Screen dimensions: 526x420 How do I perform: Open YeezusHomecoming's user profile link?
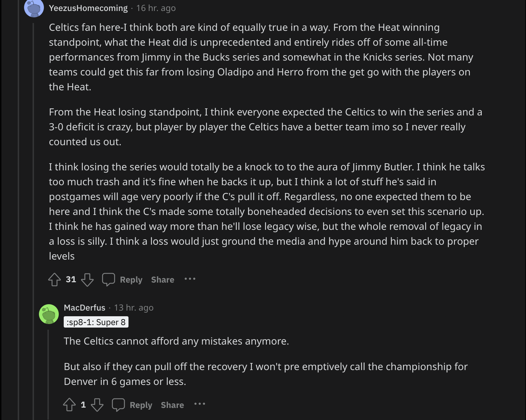(x=88, y=8)
